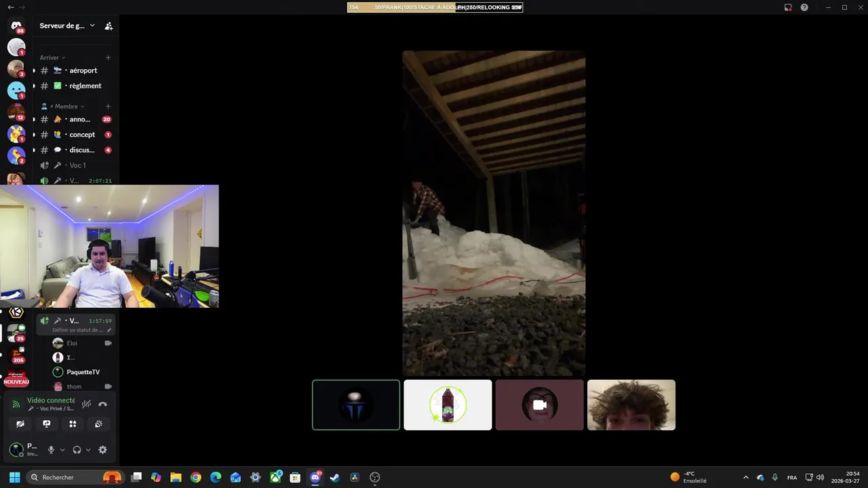Open the clock showing 20:54

tap(846, 477)
